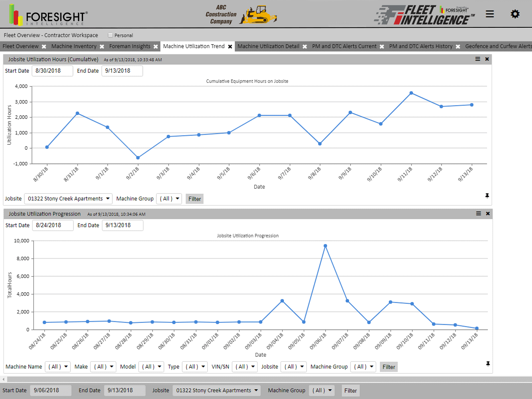Click the Fleet Intelligence logo

[425, 15]
